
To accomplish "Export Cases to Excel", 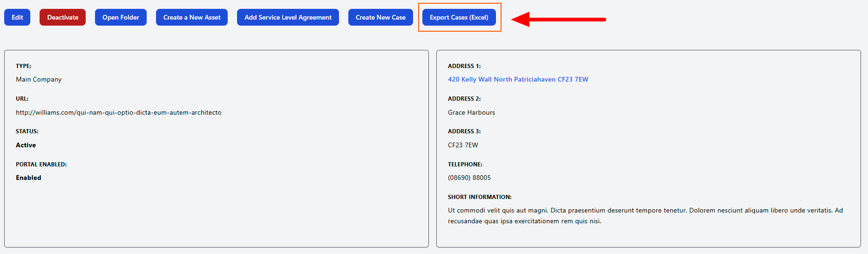I will click(x=459, y=17).
